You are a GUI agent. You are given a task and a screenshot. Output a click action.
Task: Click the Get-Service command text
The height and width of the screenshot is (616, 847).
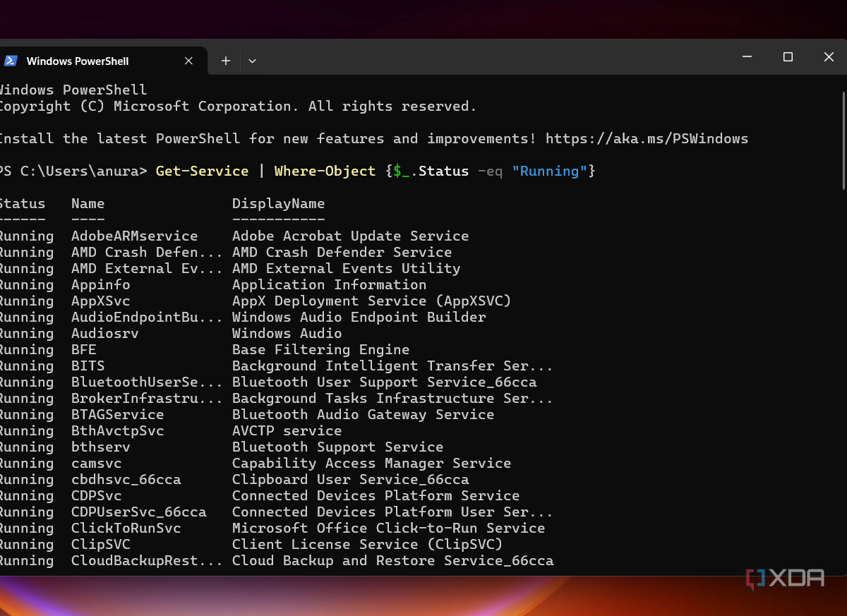pos(202,171)
